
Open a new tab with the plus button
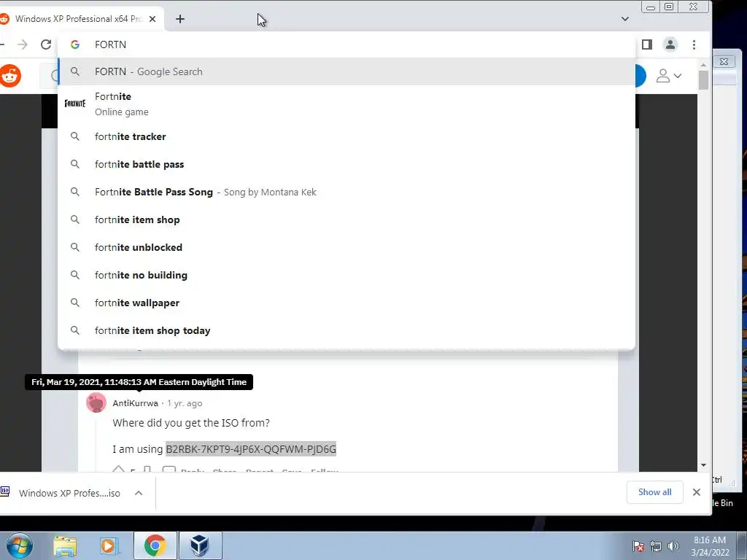coord(180,19)
